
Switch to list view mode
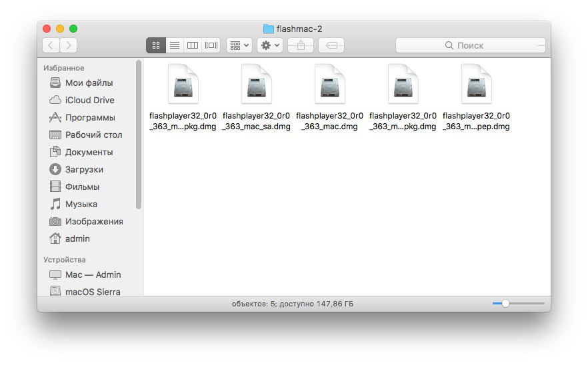click(x=175, y=45)
